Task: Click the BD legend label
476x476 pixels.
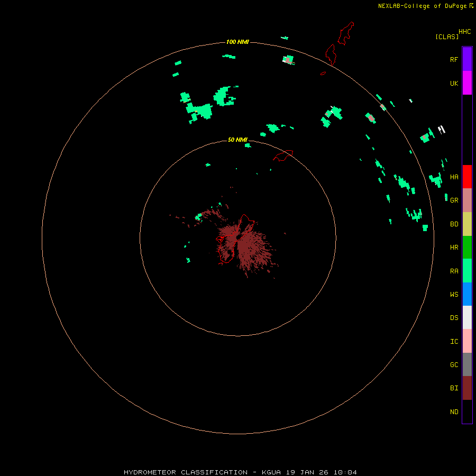Action: click(x=454, y=224)
